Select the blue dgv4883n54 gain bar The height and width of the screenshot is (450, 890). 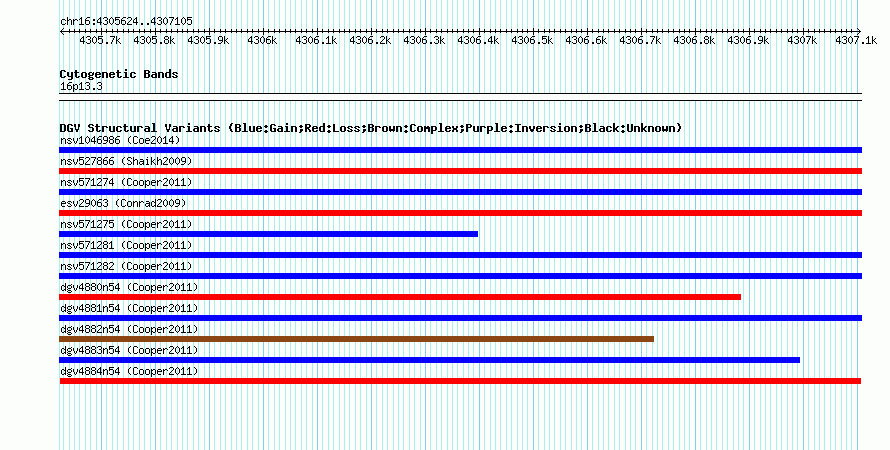coord(430,360)
